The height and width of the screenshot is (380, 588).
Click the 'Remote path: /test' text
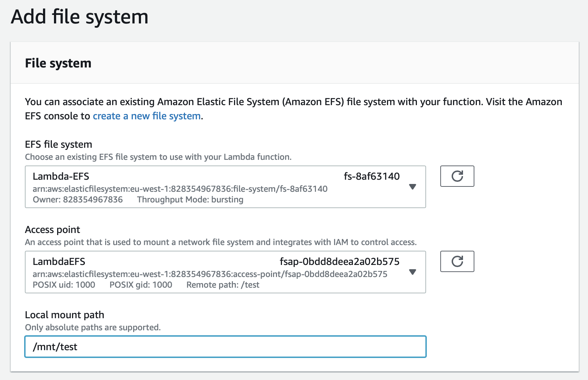(x=223, y=285)
